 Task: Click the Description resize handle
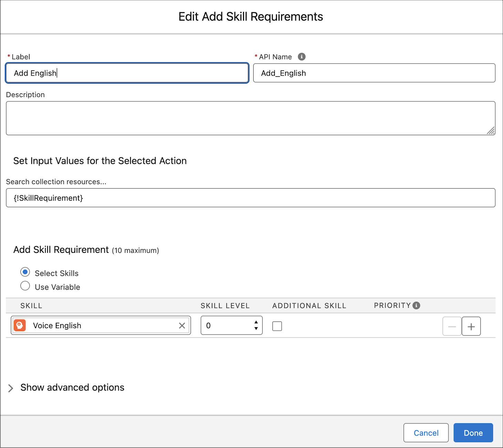coord(491,131)
